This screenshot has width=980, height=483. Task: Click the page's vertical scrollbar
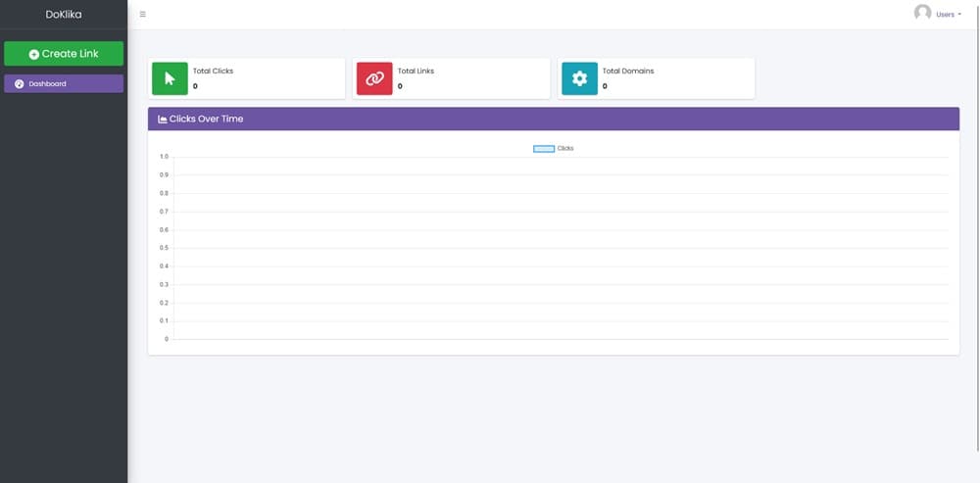tap(976, 196)
